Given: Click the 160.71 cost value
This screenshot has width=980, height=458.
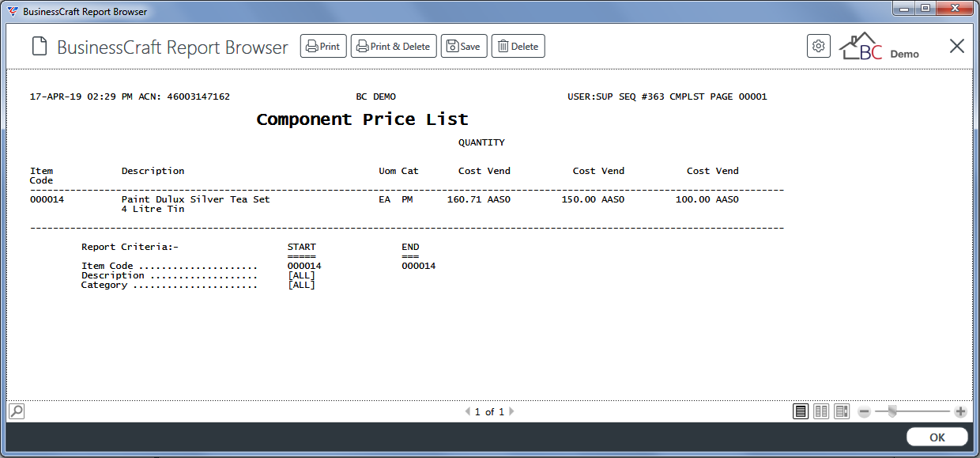Looking at the screenshot, I should [465, 199].
